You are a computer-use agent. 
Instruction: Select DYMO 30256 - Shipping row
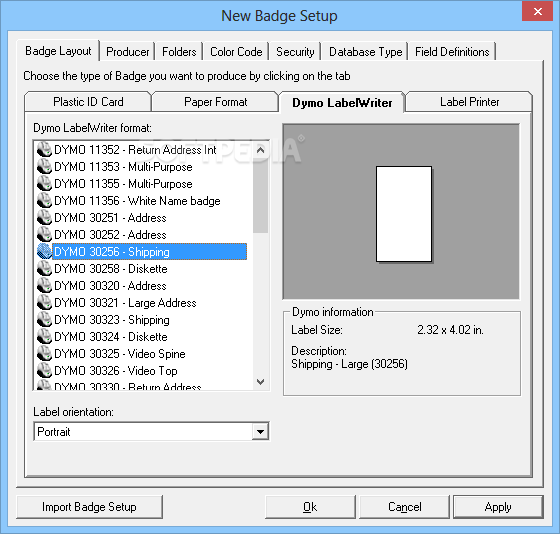[150, 251]
